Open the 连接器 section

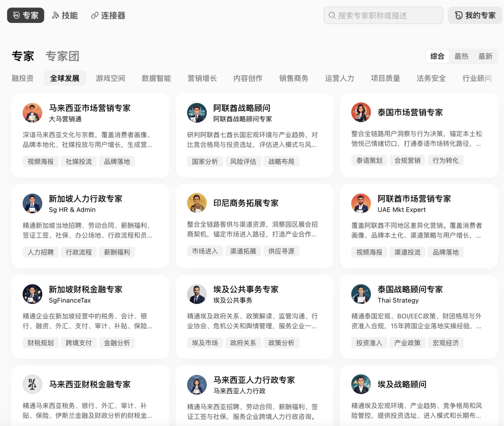pos(108,15)
